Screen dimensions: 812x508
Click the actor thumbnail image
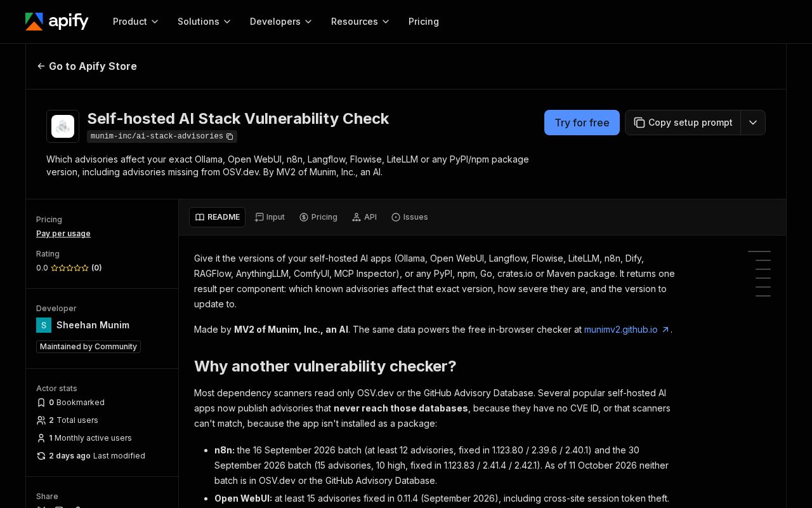click(63, 126)
